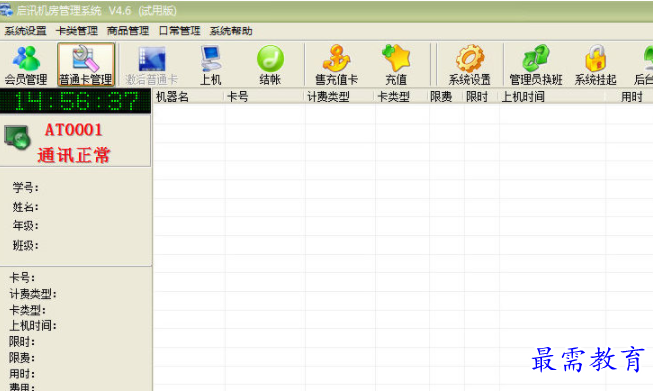This screenshot has width=653, height=391.
Task: Open the 商品管理 menu
Action: (128, 31)
